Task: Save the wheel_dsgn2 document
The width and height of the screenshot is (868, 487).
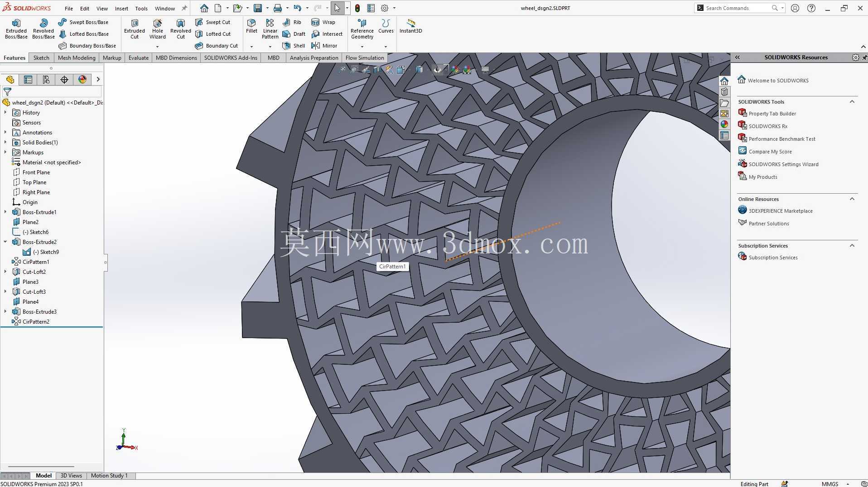Action: click(258, 8)
